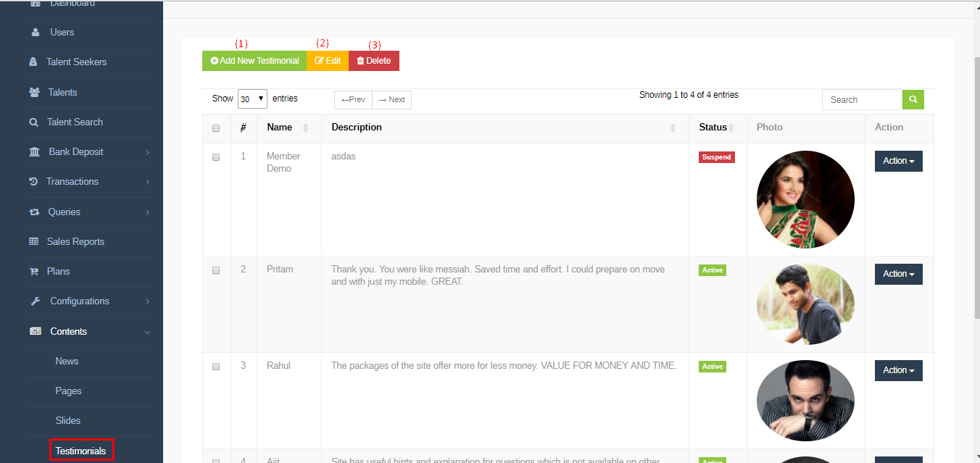Click the red Delete button
This screenshot has width=980, height=463.
374,61
